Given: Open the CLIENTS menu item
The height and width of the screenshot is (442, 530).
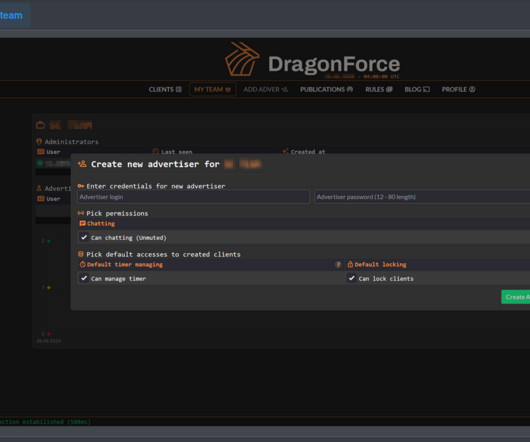Looking at the screenshot, I should pos(165,89).
